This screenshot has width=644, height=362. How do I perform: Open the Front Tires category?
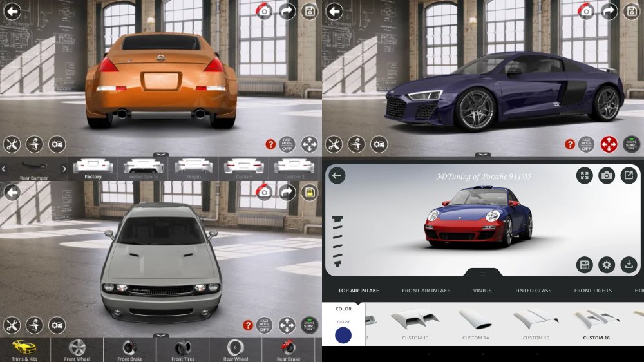click(x=183, y=350)
